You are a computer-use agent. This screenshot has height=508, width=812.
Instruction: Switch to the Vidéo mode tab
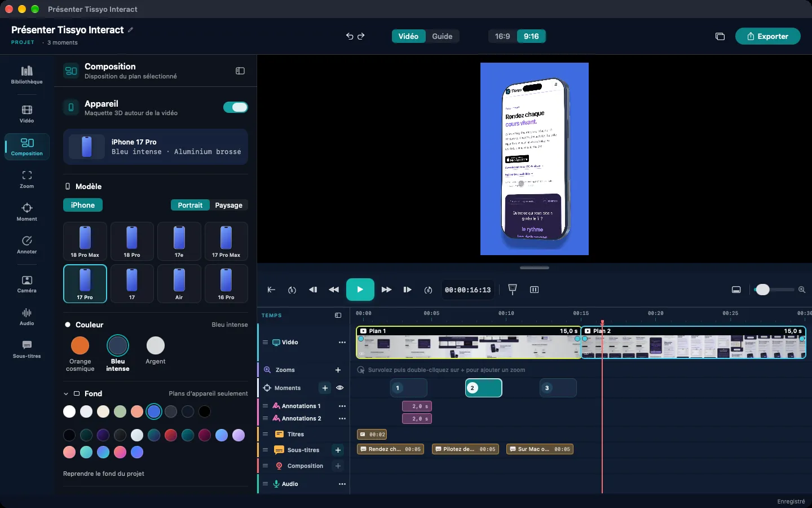[x=408, y=36]
